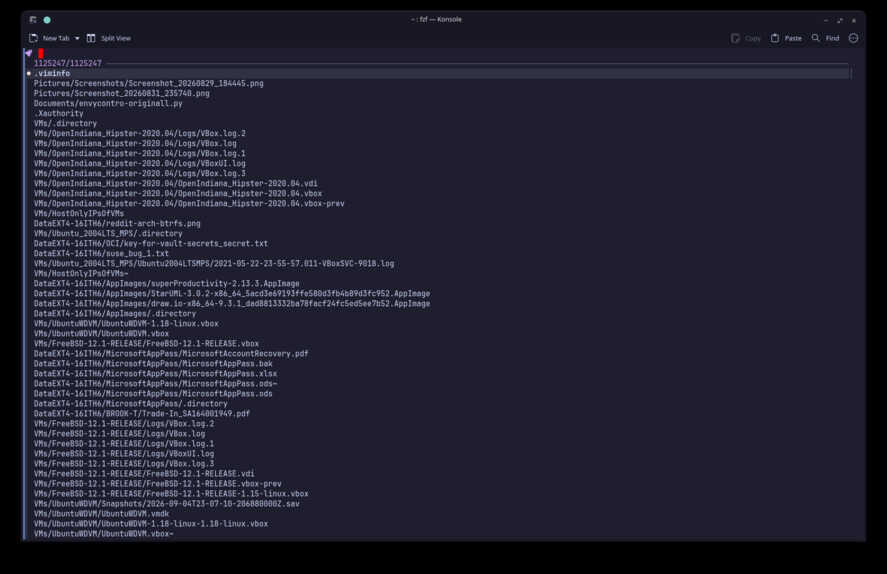This screenshot has width=887, height=574.
Task: Select the .Xauthority file entry
Action: tap(58, 114)
